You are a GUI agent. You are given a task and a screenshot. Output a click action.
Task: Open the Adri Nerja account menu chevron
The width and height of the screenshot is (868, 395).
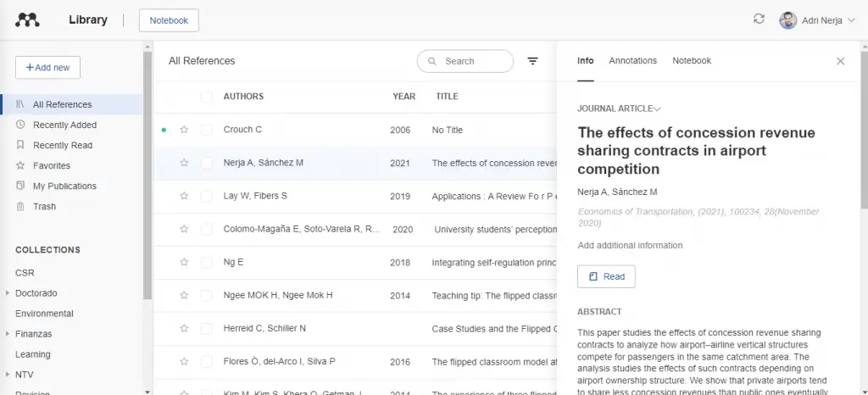point(851,21)
